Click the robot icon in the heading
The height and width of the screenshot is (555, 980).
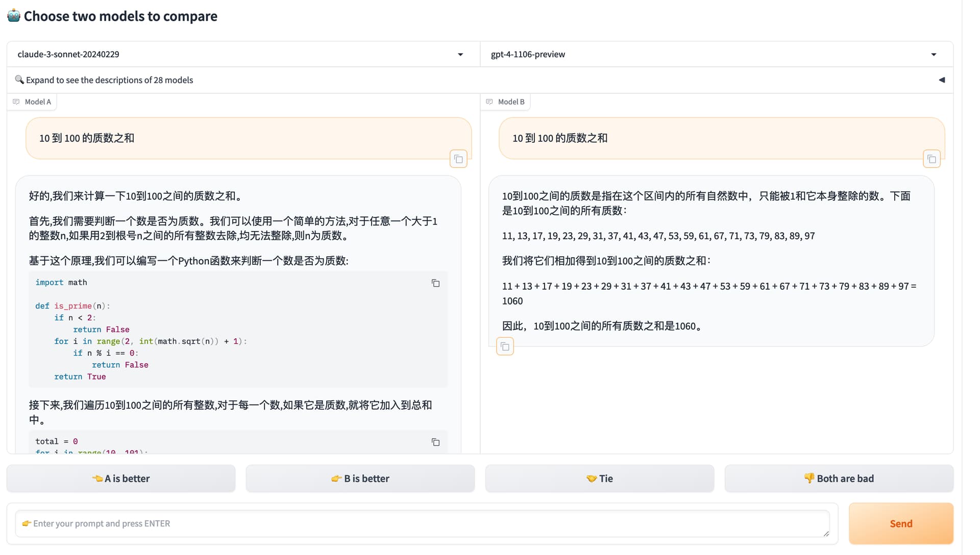pos(14,16)
